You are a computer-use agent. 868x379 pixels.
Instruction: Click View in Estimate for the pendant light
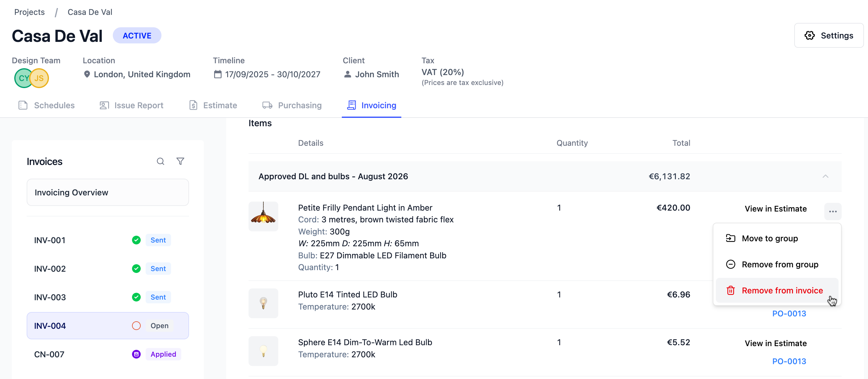tap(776, 209)
